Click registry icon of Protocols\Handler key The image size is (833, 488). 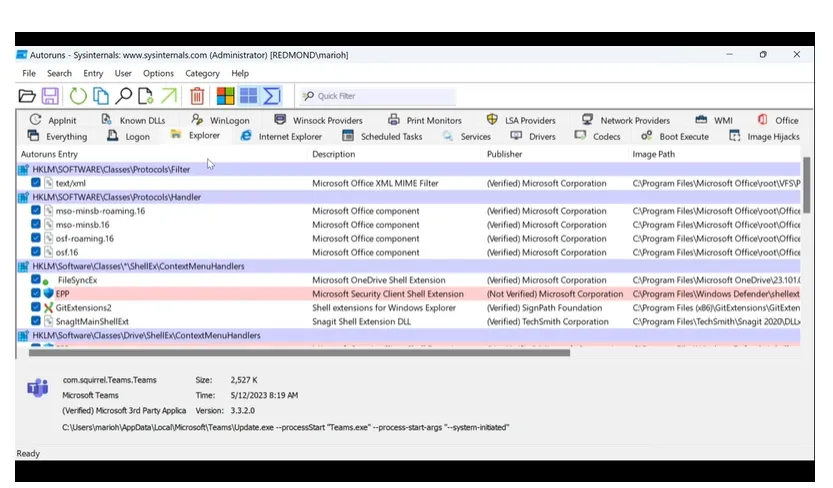(x=23, y=197)
